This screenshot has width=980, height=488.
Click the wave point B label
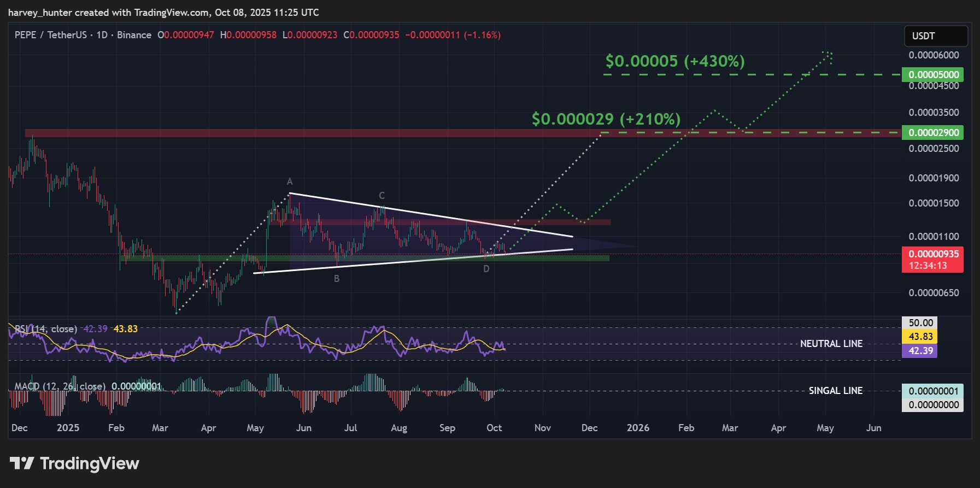pyautogui.click(x=337, y=279)
